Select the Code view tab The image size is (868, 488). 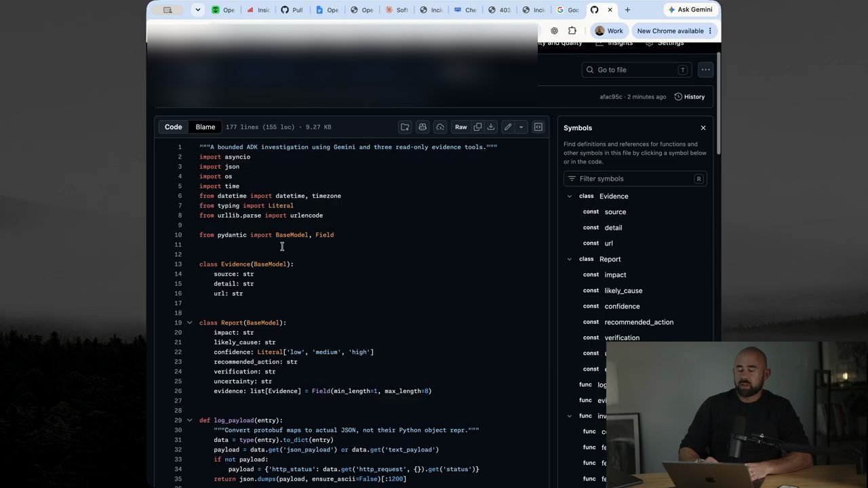pyautogui.click(x=174, y=127)
